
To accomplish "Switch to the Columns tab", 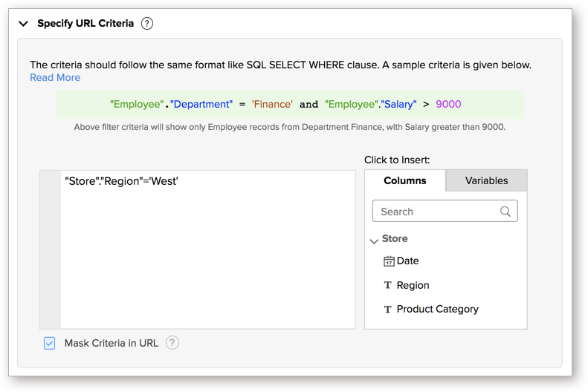I will coord(405,180).
